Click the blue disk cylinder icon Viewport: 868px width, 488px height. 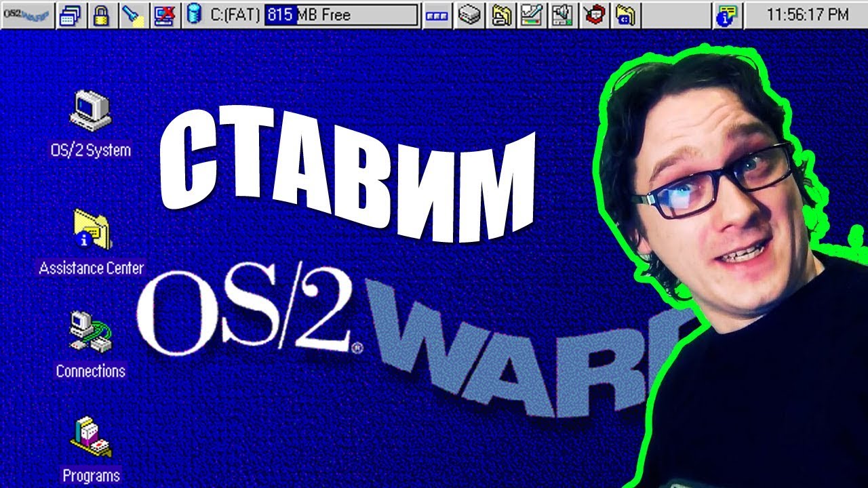point(195,14)
